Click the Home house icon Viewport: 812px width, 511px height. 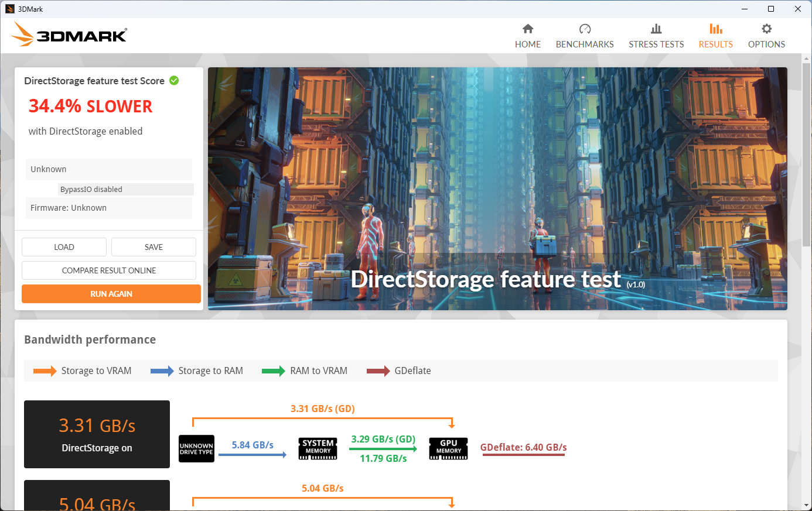coord(528,29)
